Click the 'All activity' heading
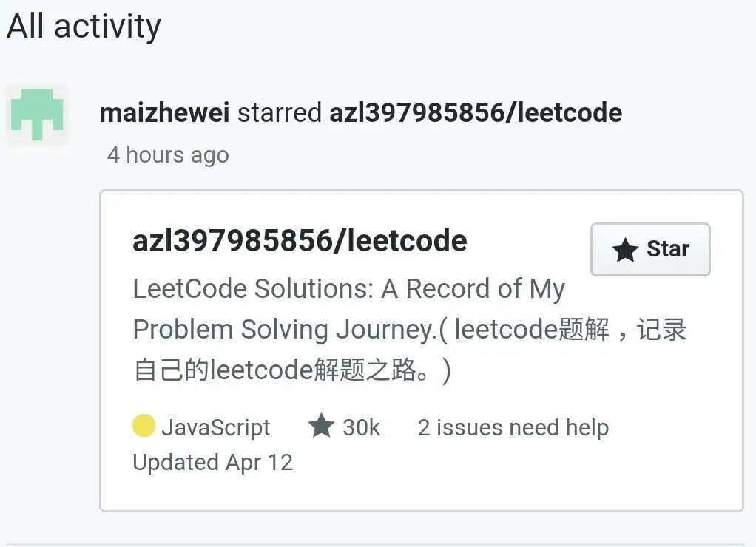Image resolution: width=756 pixels, height=547 pixels. 84,27
